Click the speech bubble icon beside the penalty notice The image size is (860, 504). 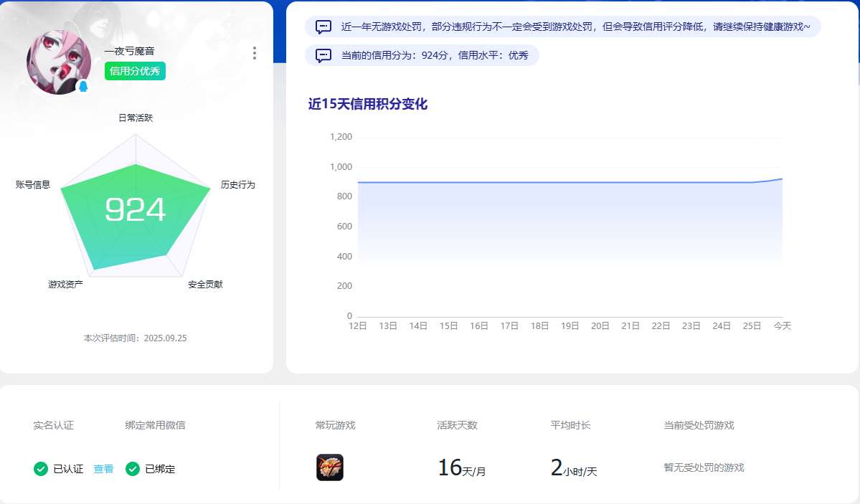[323, 26]
